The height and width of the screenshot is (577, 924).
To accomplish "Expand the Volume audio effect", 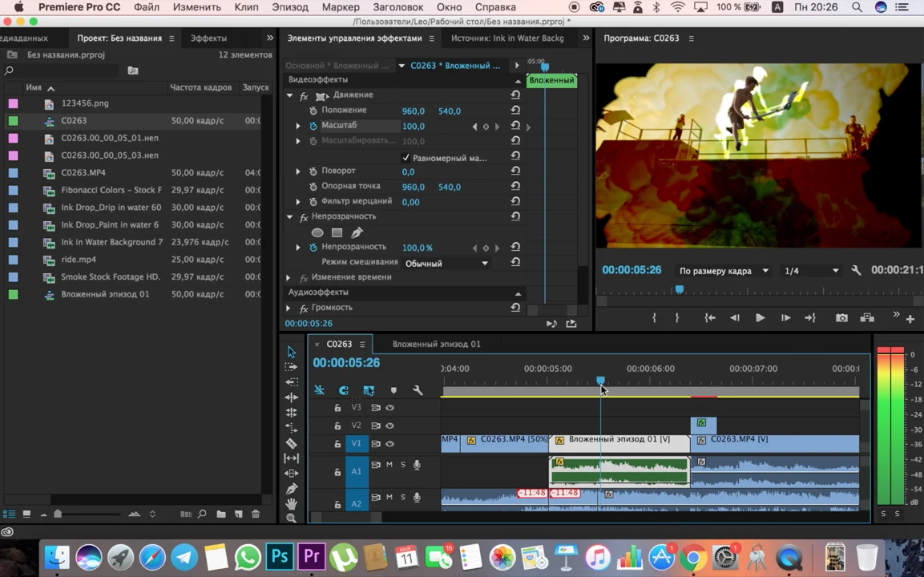I will (288, 308).
